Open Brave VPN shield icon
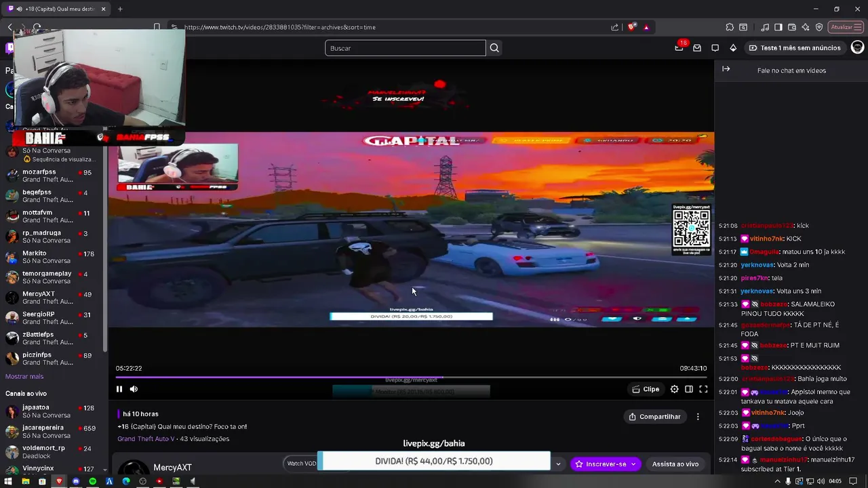 click(819, 27)
